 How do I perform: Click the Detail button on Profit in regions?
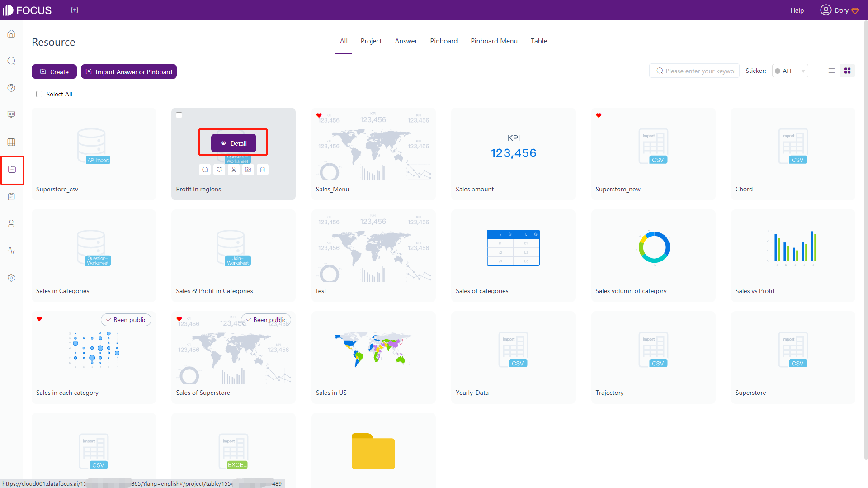coord(234,143)
